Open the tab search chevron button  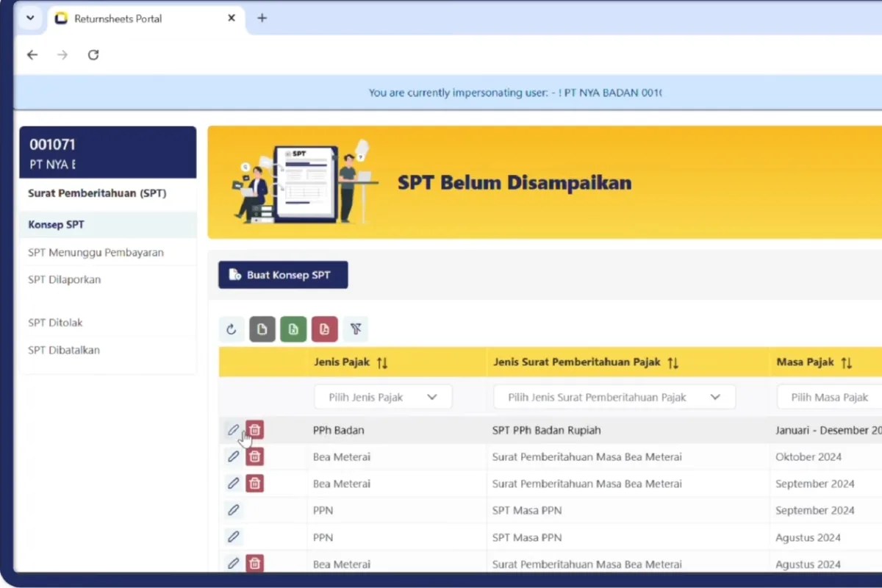click(x=30, y=18)
